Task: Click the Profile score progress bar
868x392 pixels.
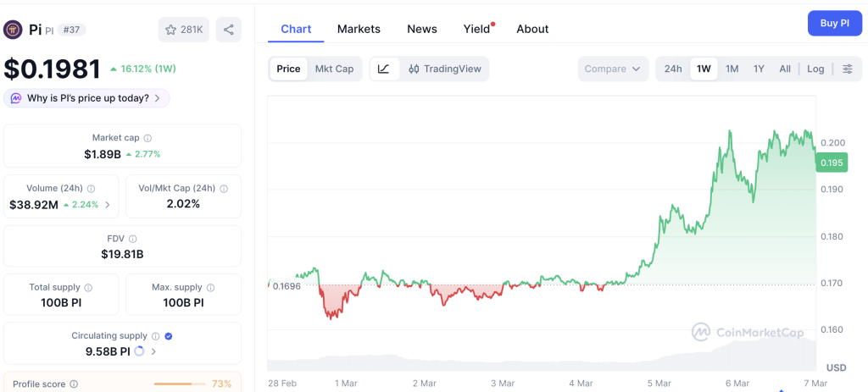Action: [x=180, y=384]
